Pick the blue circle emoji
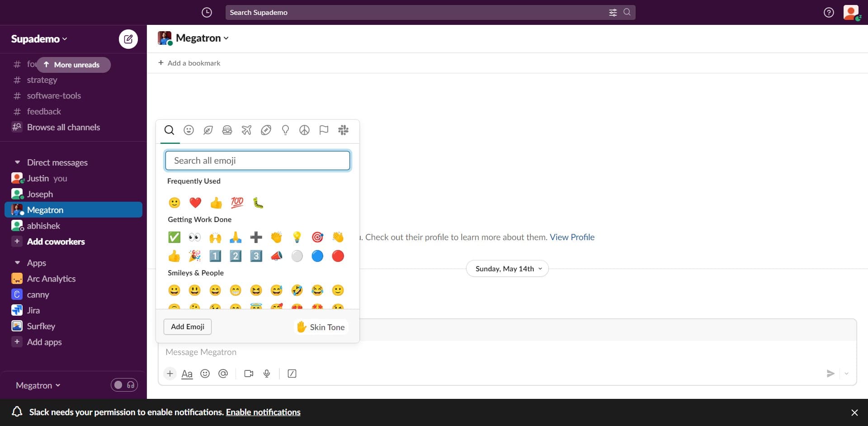This screenshot has width=868, height=426. (x=317, y=256)
